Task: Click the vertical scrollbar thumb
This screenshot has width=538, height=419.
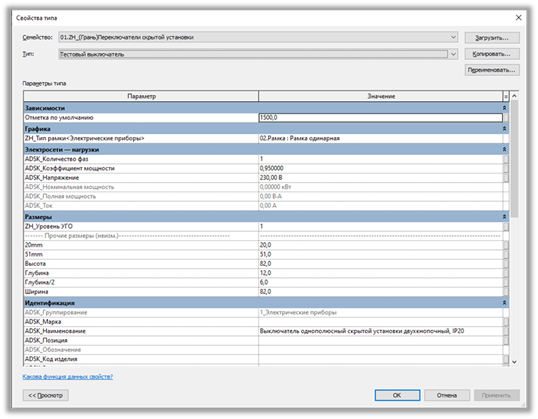Action: click(514, 159)
